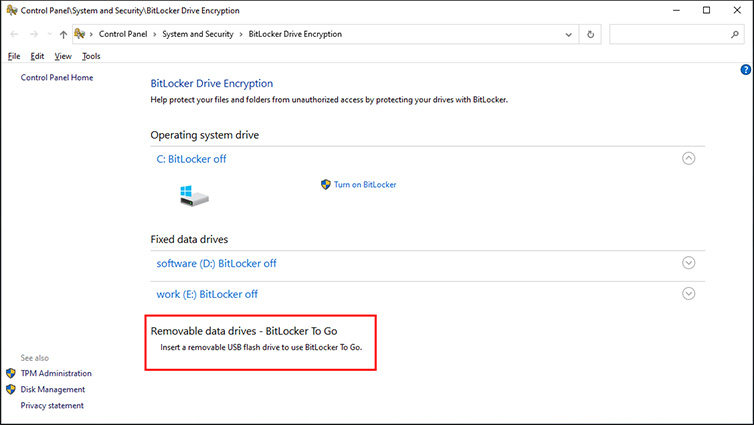The height and width of the screenshot is (425, 754).
Task: Click the search magnifier icon
Action: point(735,34)
